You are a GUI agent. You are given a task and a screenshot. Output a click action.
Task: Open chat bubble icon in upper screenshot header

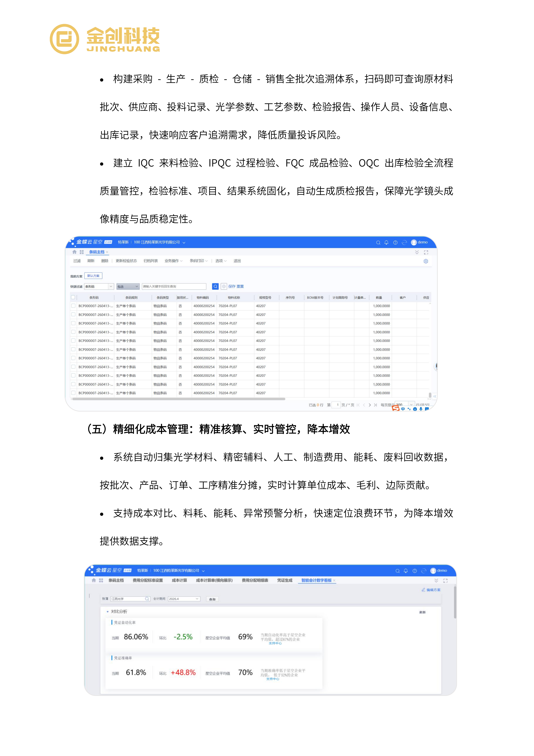(404, 243)
